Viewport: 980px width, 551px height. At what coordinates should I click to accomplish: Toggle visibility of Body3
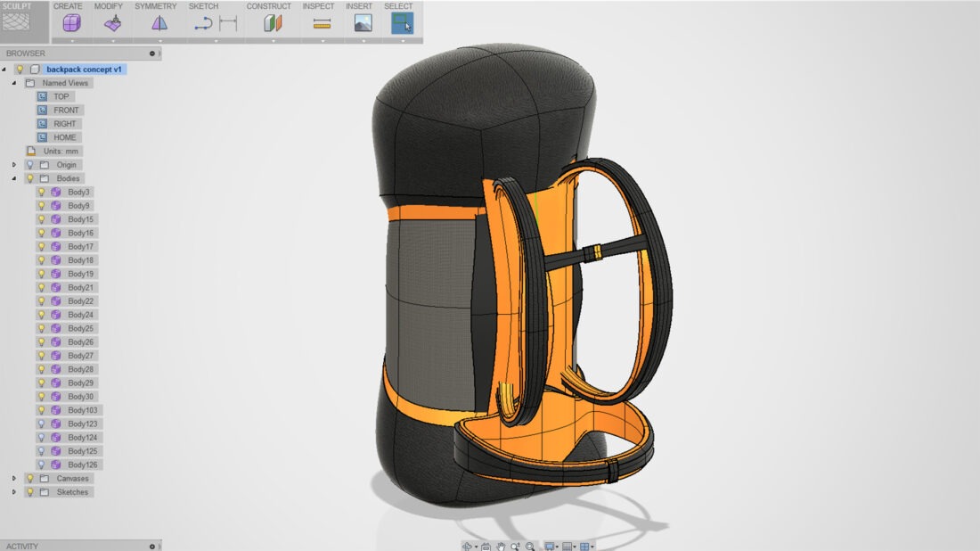42,192
